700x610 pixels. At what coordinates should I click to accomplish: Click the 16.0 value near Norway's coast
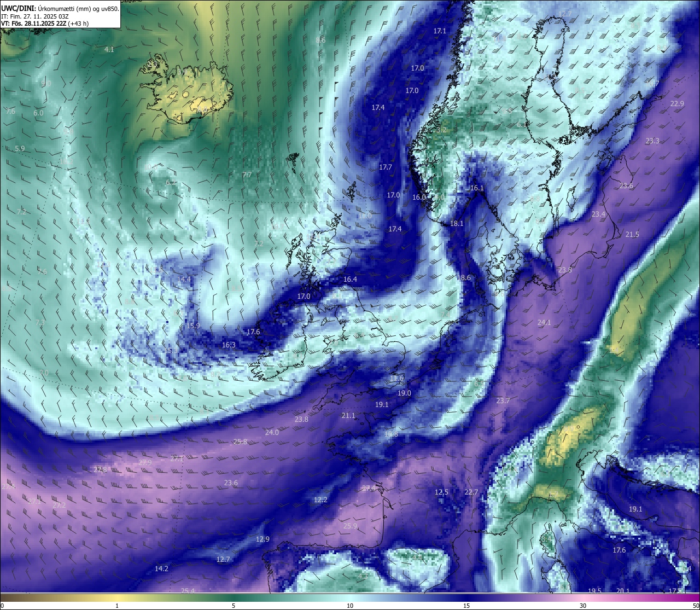[x=419, y=197]
